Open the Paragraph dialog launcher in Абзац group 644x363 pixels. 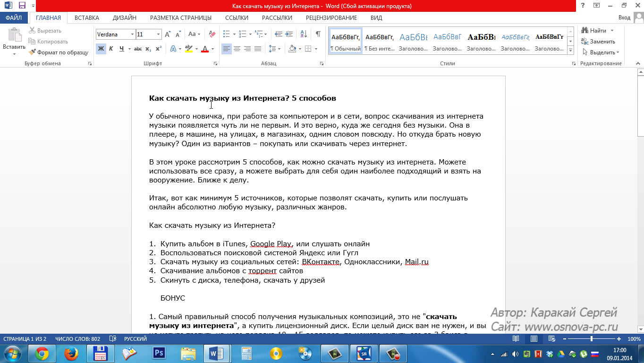[x=322, y=63]
